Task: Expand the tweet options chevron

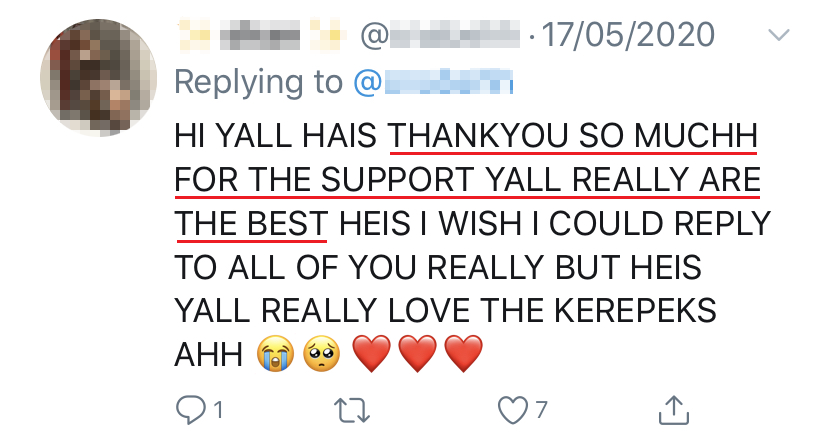Action: tap(779, 36)
